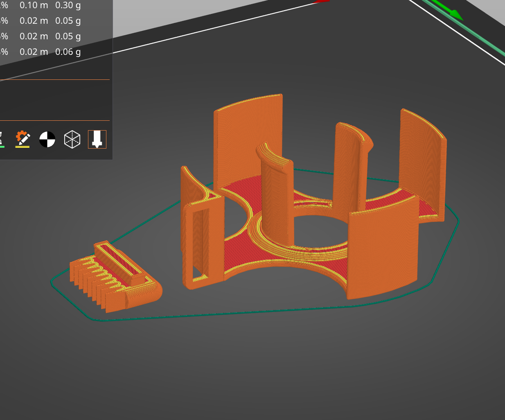The width and height of the screenshot is (505, 420).
Task: Click the red X-axis arrow tip
Action: (x=322, y=1)
